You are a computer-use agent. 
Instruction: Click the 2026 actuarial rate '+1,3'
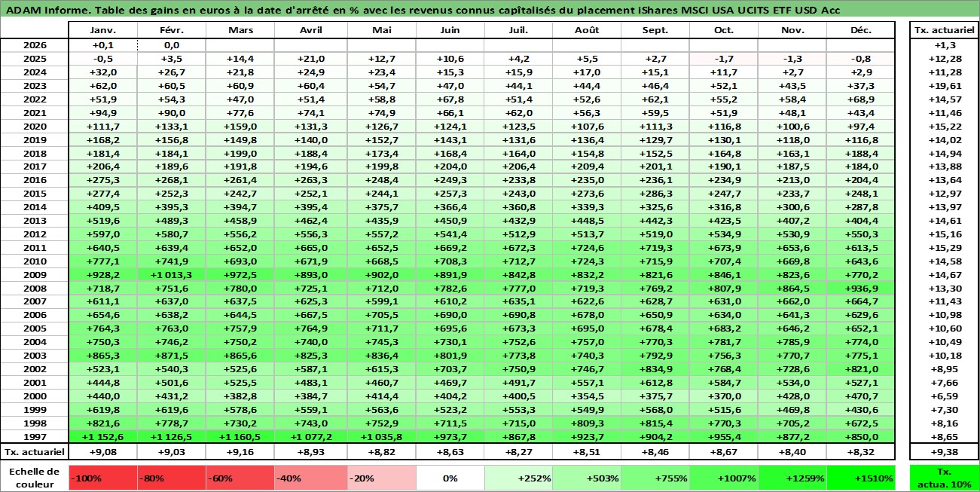point(945,45)
